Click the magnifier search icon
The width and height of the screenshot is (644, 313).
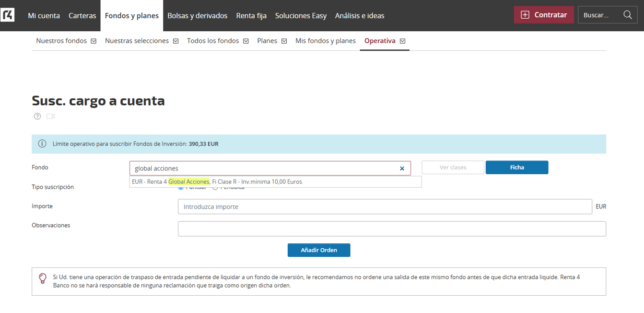(628, 15)
